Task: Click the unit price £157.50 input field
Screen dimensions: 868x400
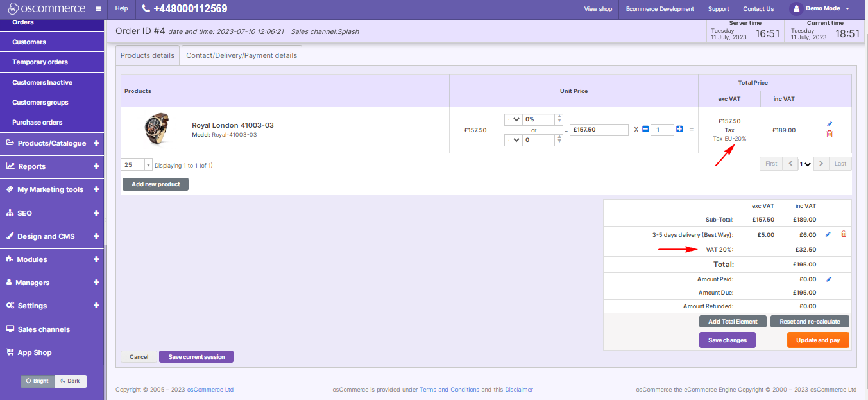Action: [599, 130]
